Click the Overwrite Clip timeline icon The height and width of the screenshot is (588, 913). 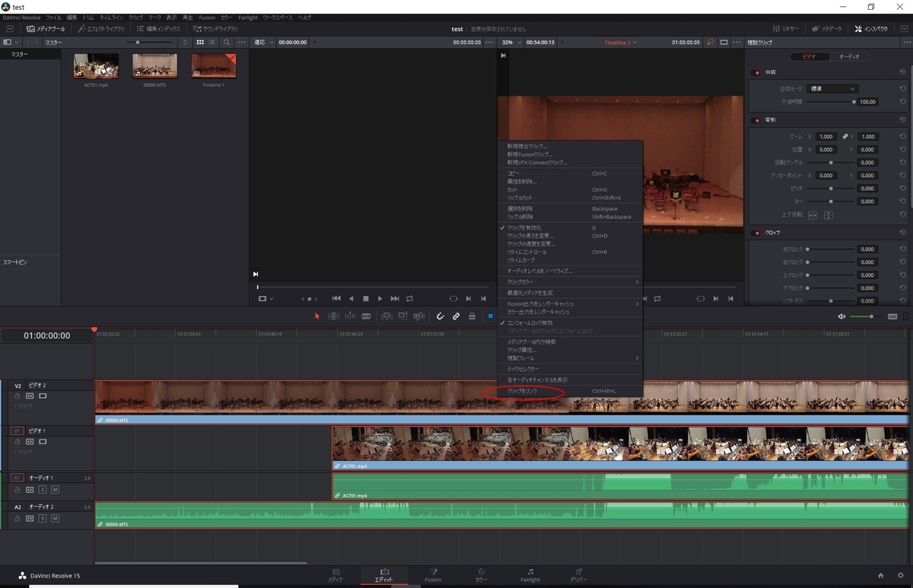click(x=403, y=316)
